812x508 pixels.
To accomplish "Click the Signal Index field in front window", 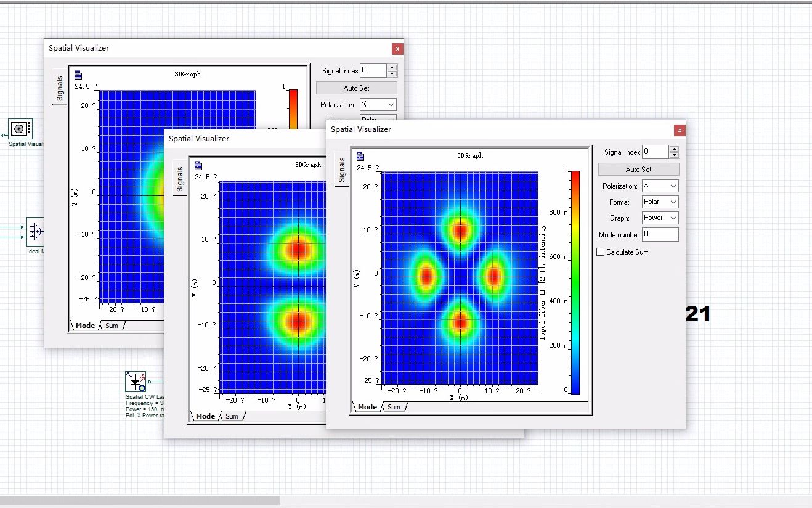I will (x=656, y=152).
